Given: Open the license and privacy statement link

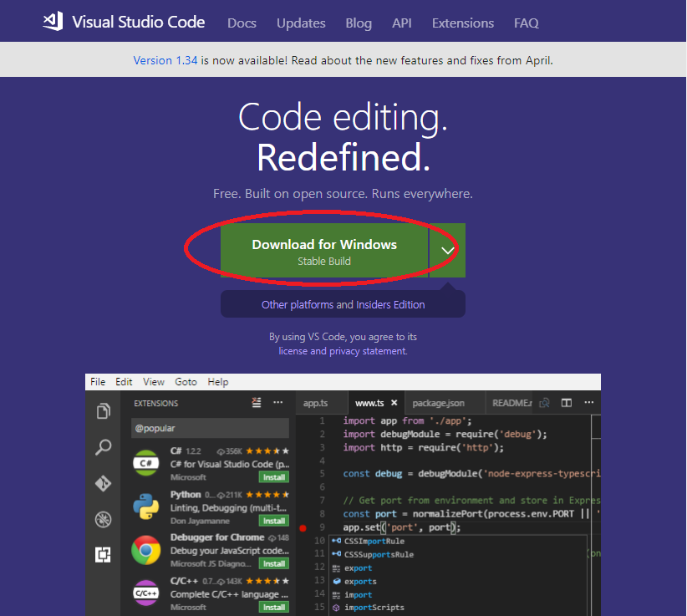Looking at the screenshot, I should [343, 351].
